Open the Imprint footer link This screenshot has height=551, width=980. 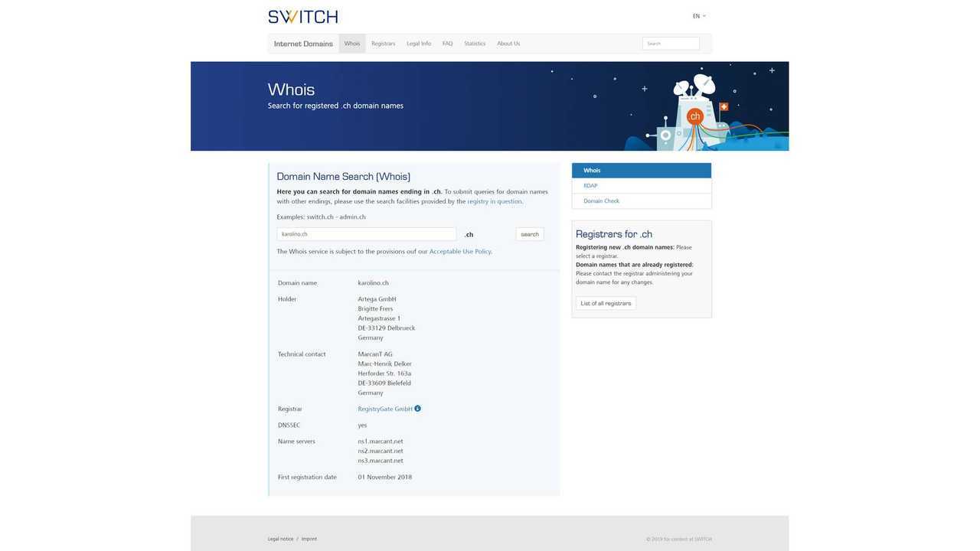(309, 539)
